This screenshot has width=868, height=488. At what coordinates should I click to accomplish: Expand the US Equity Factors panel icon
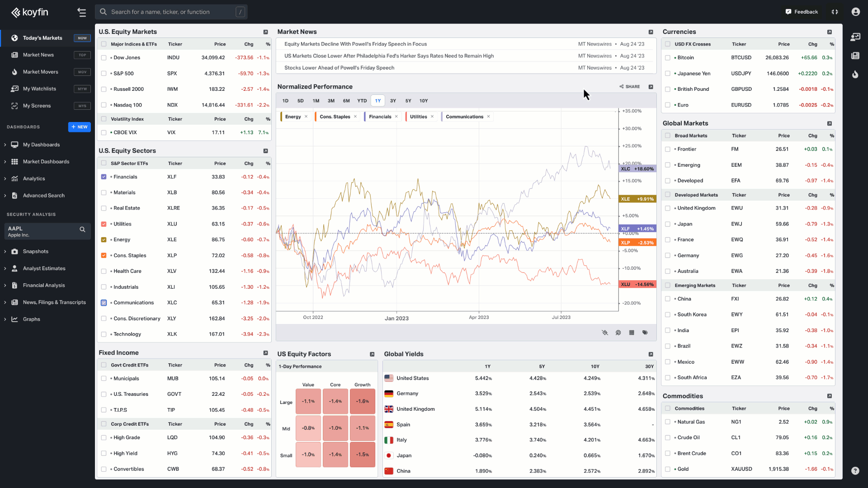tap(372, 354)
